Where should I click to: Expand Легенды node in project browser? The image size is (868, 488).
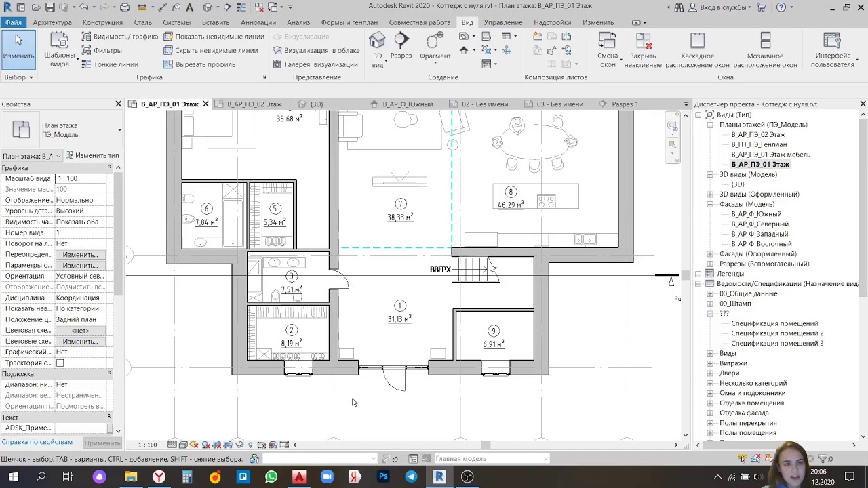coord(698,274)
